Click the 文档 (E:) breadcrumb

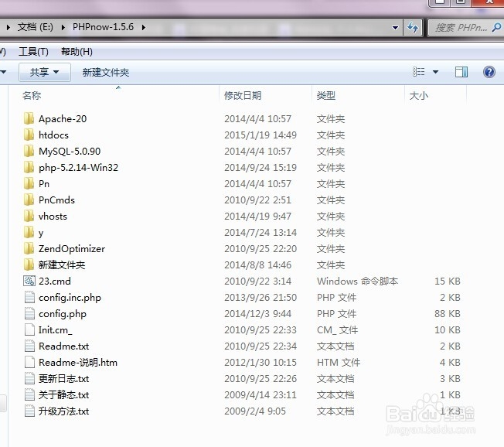click(36, 27)
